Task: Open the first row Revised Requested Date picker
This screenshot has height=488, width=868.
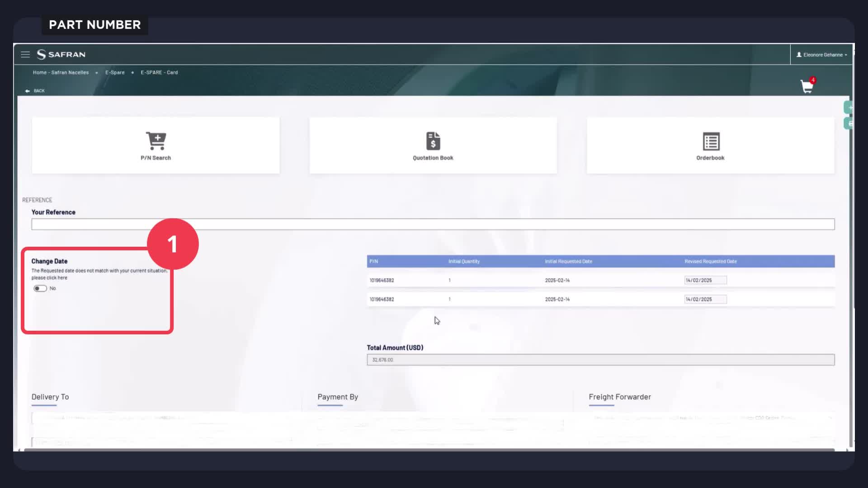Action: [x=705, y=280]
